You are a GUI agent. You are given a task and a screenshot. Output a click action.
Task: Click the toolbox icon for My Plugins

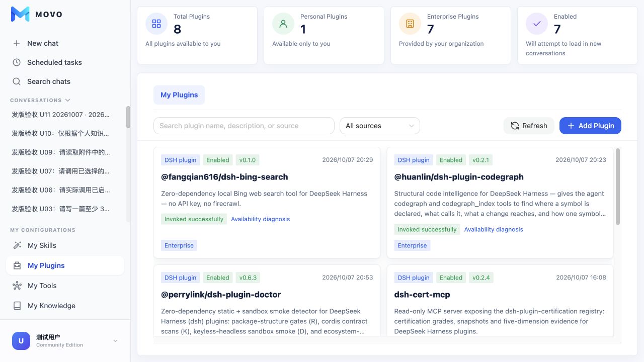click(17, 265)
